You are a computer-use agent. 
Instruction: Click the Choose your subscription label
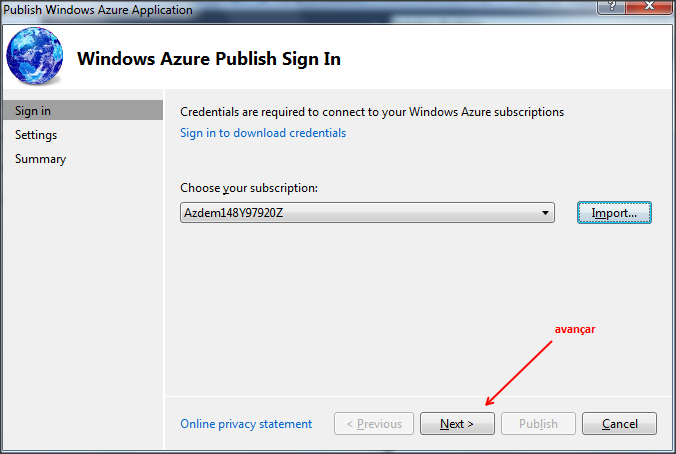click(x=249, y=188)
